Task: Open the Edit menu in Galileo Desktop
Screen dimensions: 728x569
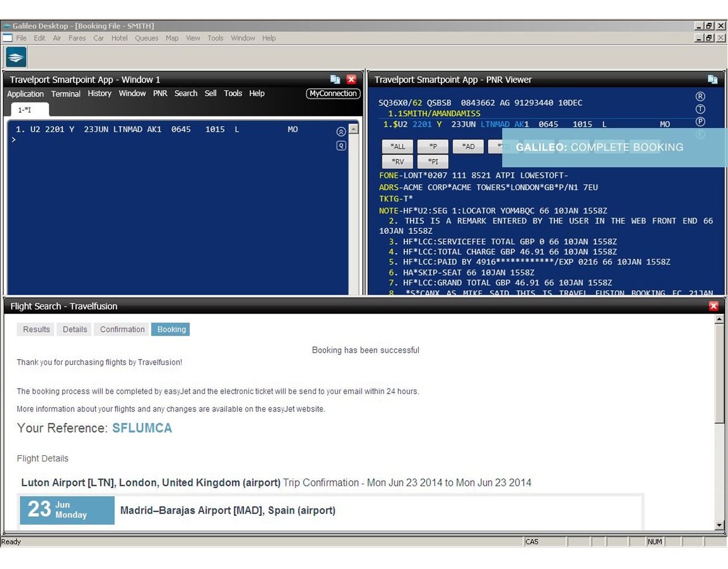Action: pyautogui.click(x=40, y=38)
